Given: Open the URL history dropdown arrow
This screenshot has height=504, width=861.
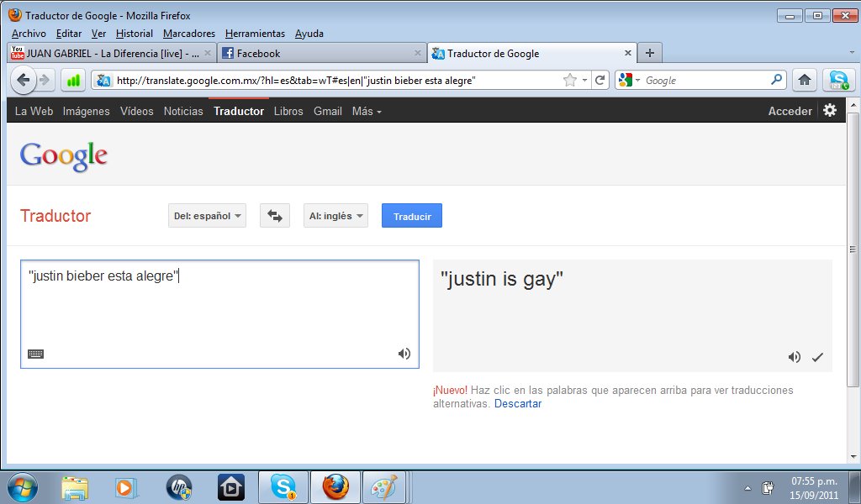Looking at the screenshot, I should tap(585, 80).
